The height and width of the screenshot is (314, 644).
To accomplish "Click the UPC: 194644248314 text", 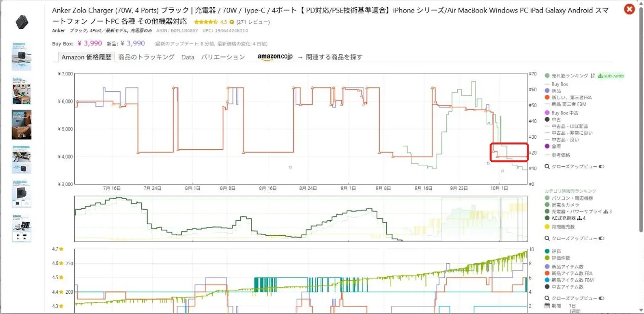I will [225, 30].
